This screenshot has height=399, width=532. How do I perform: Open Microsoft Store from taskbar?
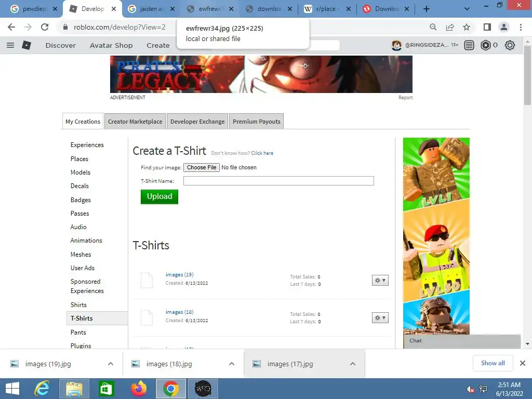tap(106, 389)
